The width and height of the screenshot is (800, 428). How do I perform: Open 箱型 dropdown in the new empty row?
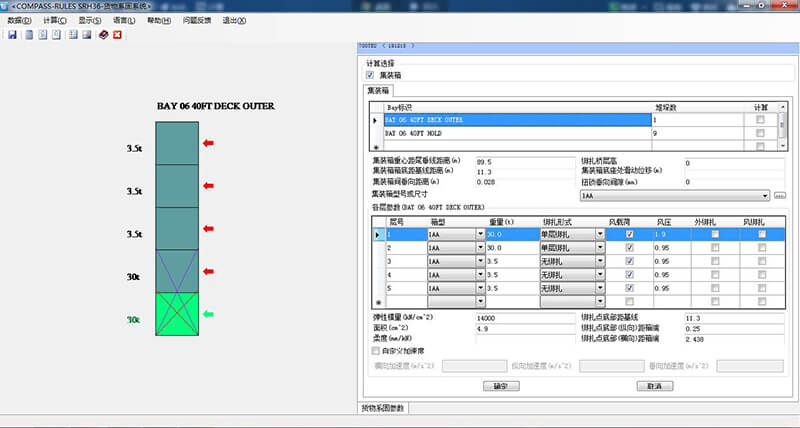click(480, 301)
